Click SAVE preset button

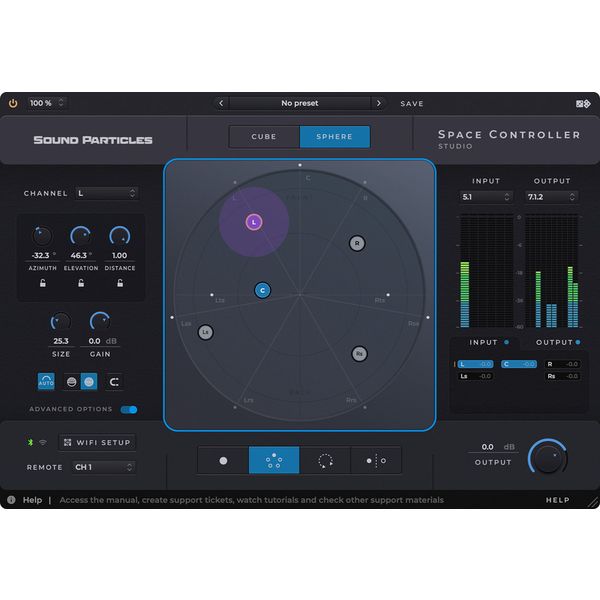(412, 104)
